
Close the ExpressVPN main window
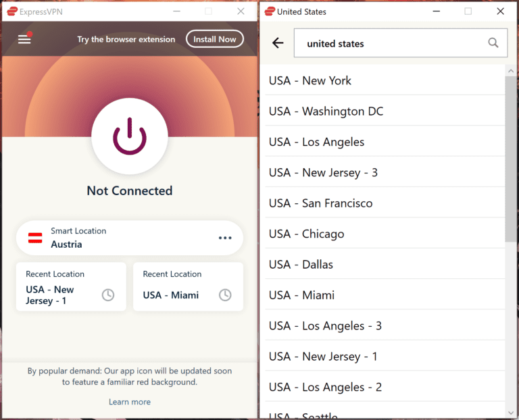pyautogui.click(x=241, y=11)
